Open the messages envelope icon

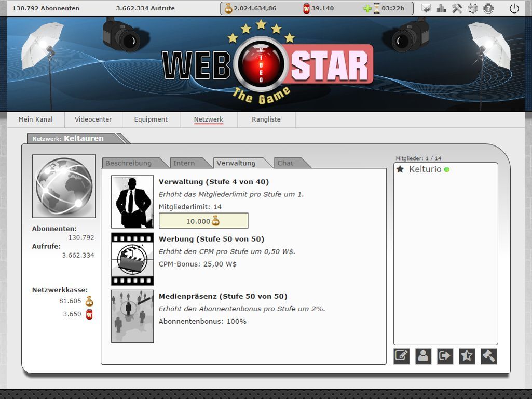(426, 8)
